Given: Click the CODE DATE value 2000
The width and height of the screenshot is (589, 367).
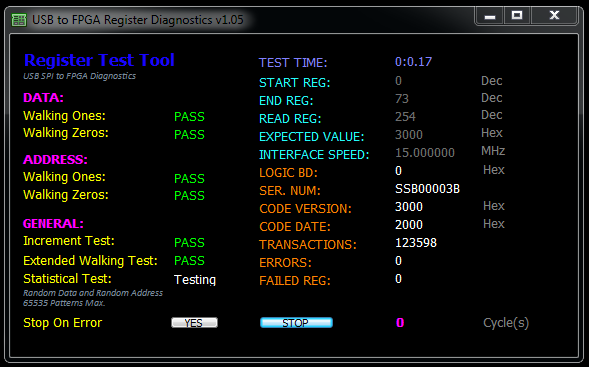Looking at the screenshot, I should (x=409, y=225).
